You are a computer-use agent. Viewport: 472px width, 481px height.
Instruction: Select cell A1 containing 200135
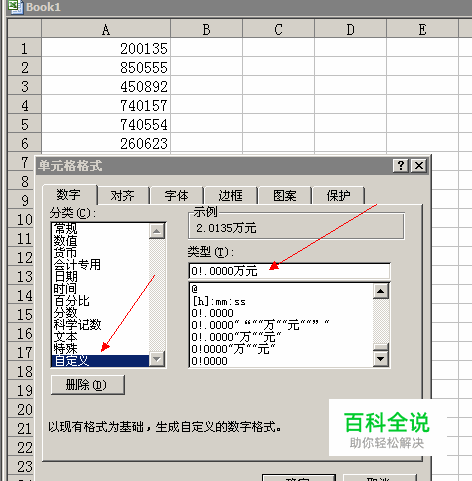pos(106,48)
